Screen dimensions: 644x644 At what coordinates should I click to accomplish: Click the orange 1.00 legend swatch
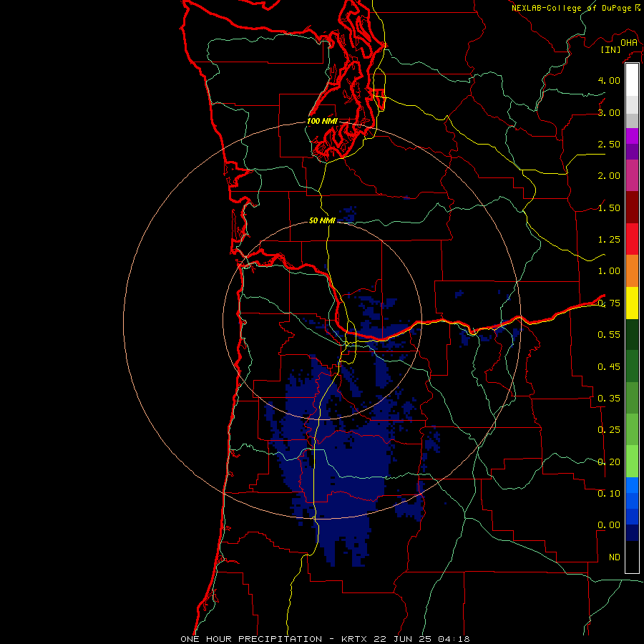tap(632, 271)
